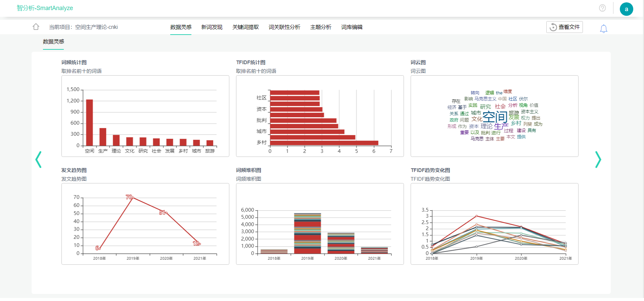
Task: Click the word 理论 in word cloud
Action: 487,126
